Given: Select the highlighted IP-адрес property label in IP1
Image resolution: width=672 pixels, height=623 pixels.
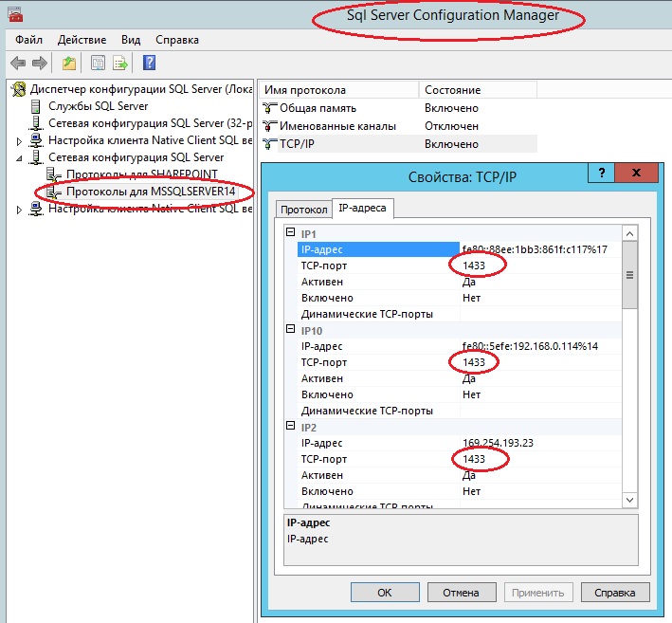Looking at the screenshot, I should click(378, 249).
